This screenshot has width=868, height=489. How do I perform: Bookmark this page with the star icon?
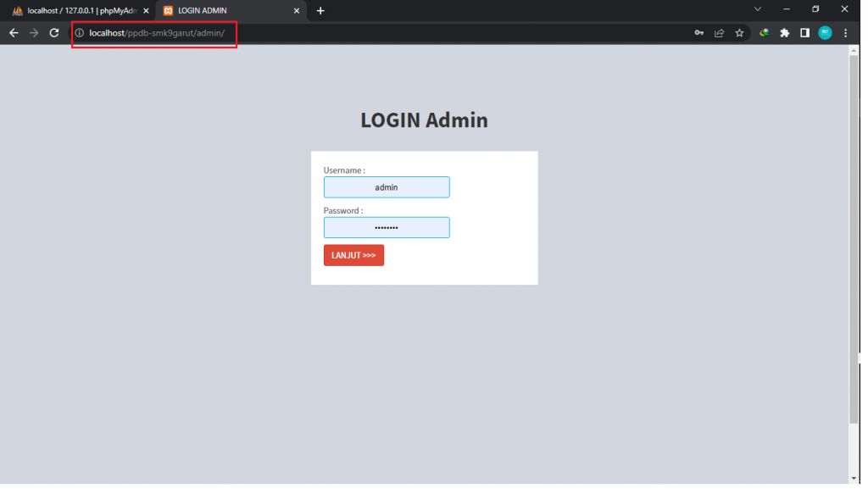pyautogui.click(x=739, y=32)
